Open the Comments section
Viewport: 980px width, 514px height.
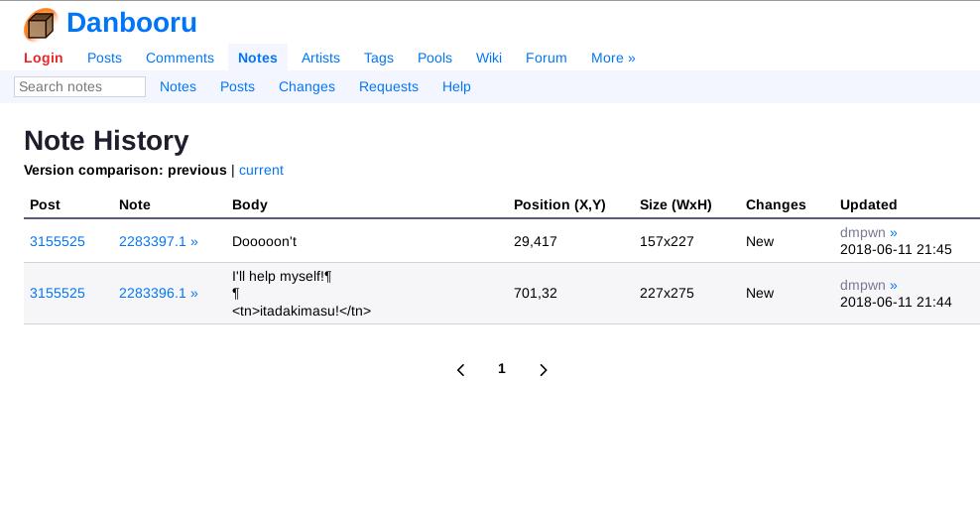pyautogui.click(x=180, y=59)
